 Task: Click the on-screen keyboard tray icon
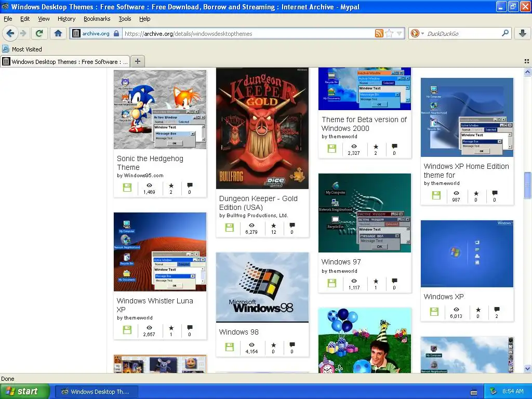coord(474,392)
